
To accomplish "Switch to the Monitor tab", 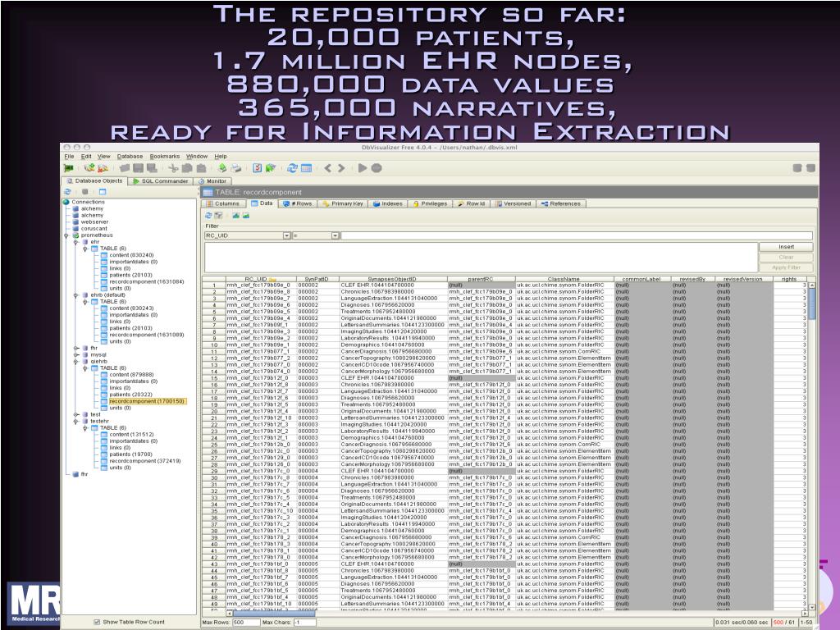I will point(212,181).
